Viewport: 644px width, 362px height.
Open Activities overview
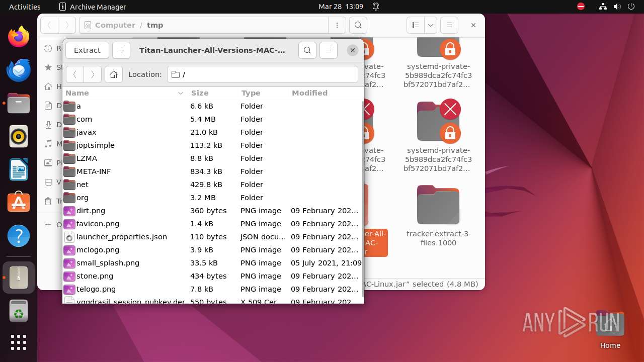tap(25, 7)
